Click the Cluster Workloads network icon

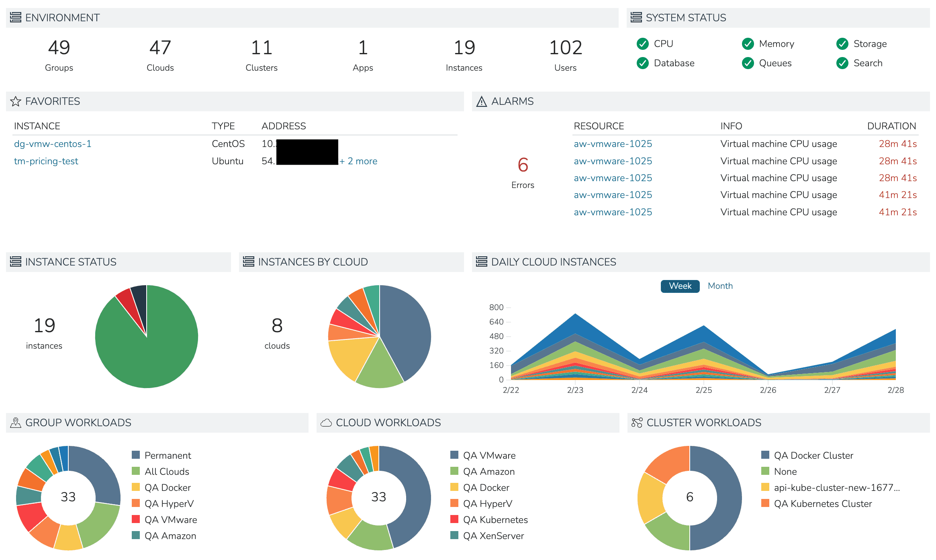[636, 422]
